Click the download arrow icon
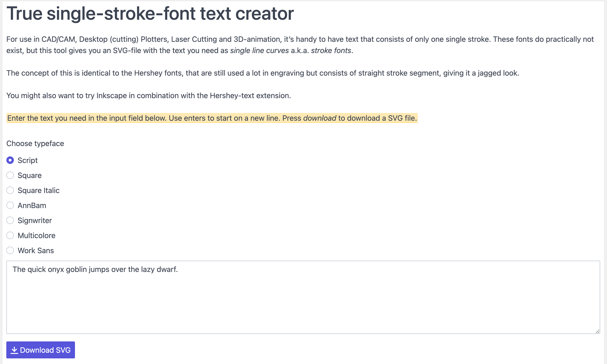Image resolution: width=607 pixels, height=364 pixels. tap(15, 350)
